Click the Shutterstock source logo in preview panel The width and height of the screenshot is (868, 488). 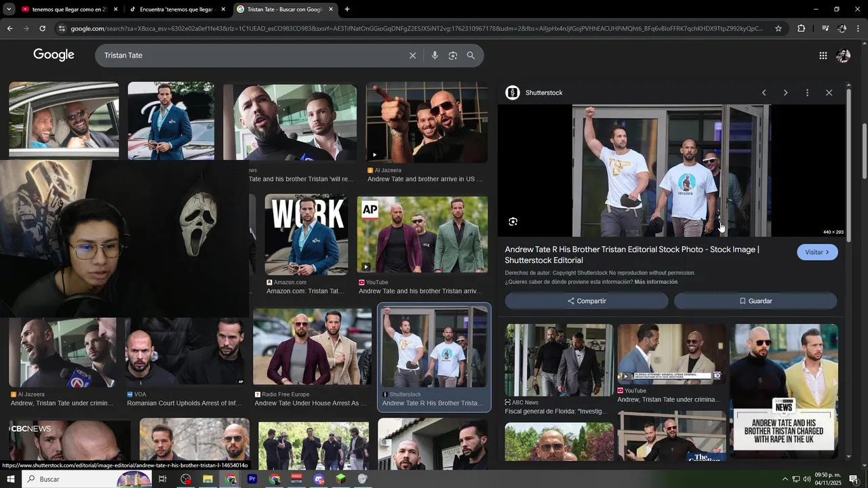(513, 93)
